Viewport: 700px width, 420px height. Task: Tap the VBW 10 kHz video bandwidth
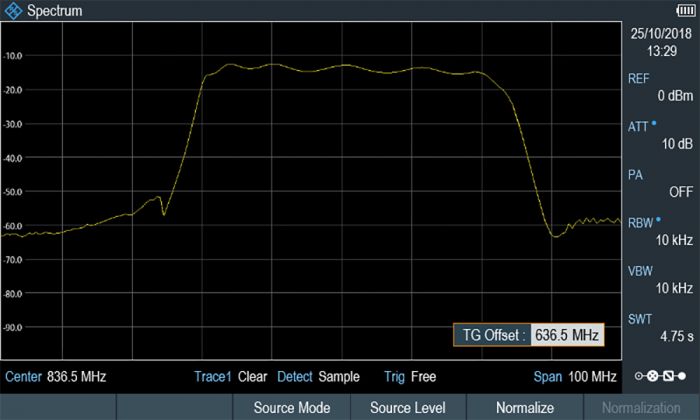pyautogui.click(x=659, y=279)
